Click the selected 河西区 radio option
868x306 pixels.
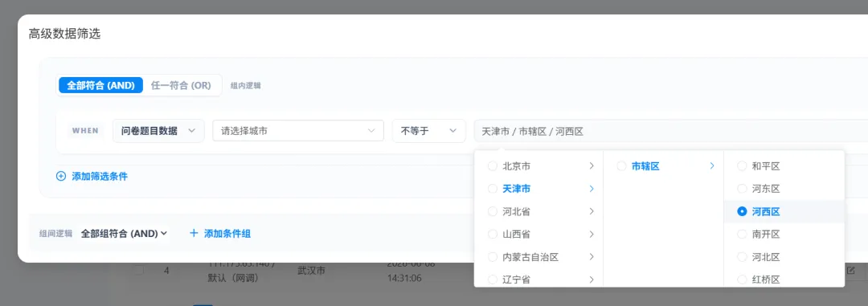(x=742, y=211)
